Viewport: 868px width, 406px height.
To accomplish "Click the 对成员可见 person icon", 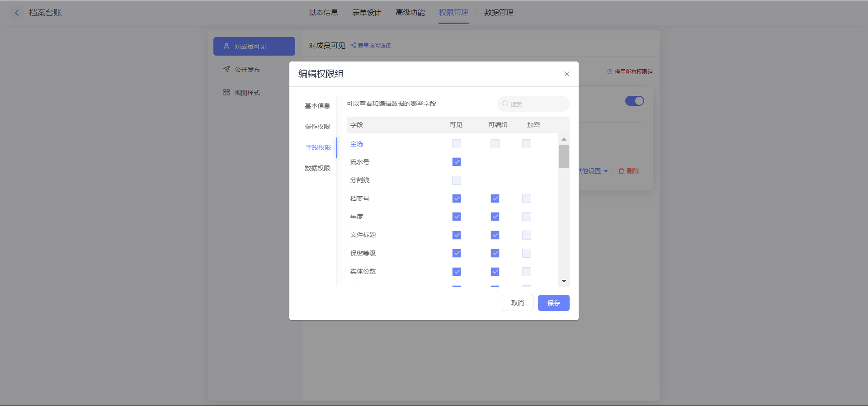I will point(226,46).
